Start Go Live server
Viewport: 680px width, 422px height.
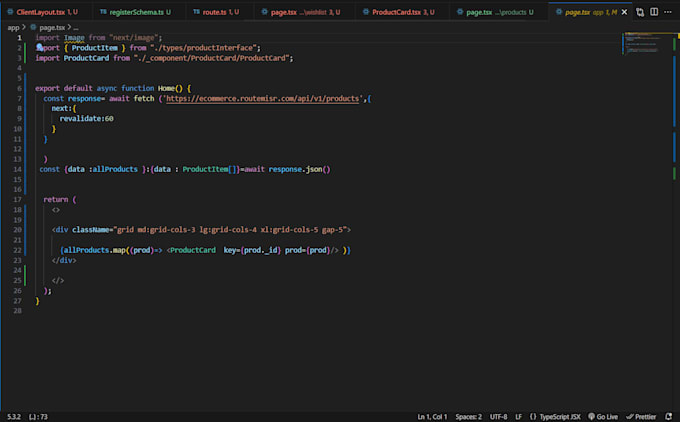point(603,417)
